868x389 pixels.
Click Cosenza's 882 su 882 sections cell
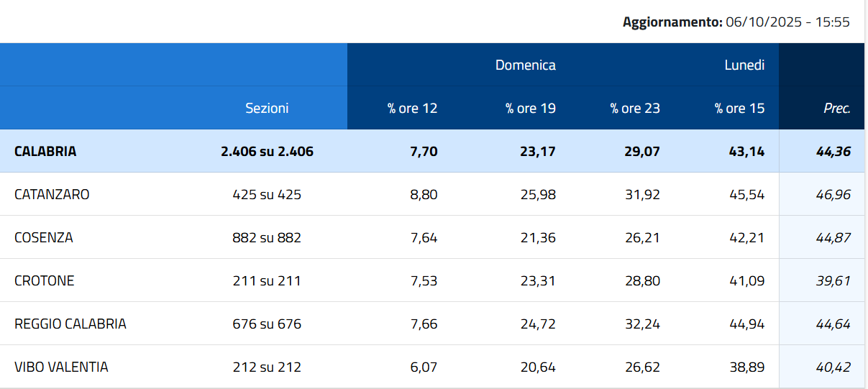coord(267,237)
